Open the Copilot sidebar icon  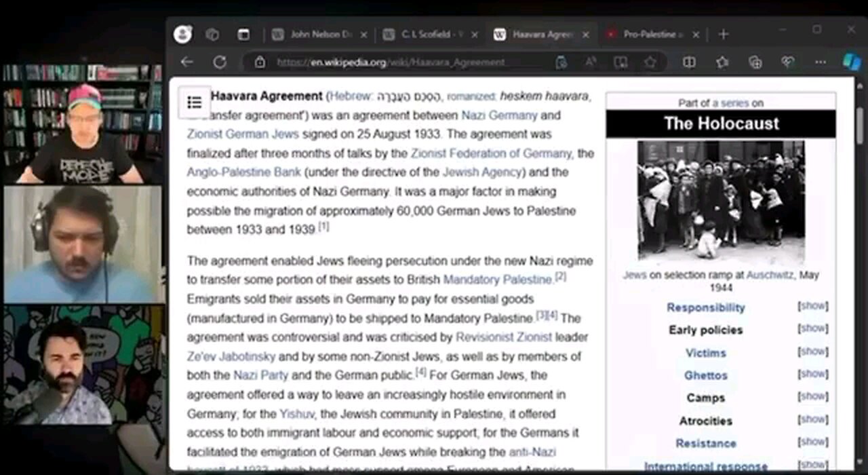[x=852, y=62]
